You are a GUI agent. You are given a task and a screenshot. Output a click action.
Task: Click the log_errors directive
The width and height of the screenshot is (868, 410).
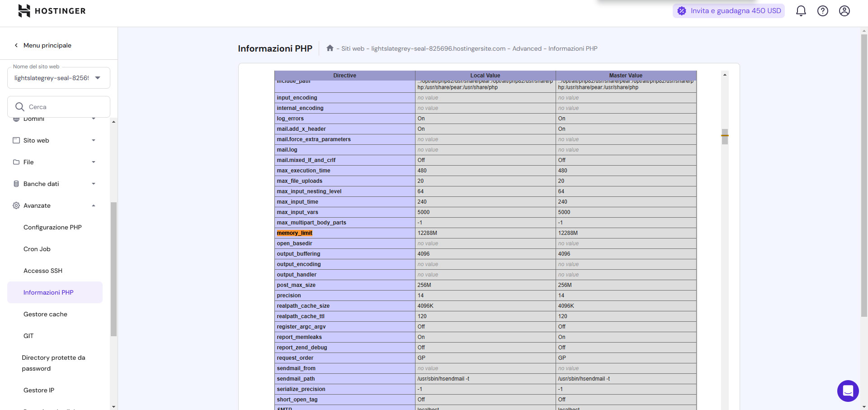click(x=290, y=119)
